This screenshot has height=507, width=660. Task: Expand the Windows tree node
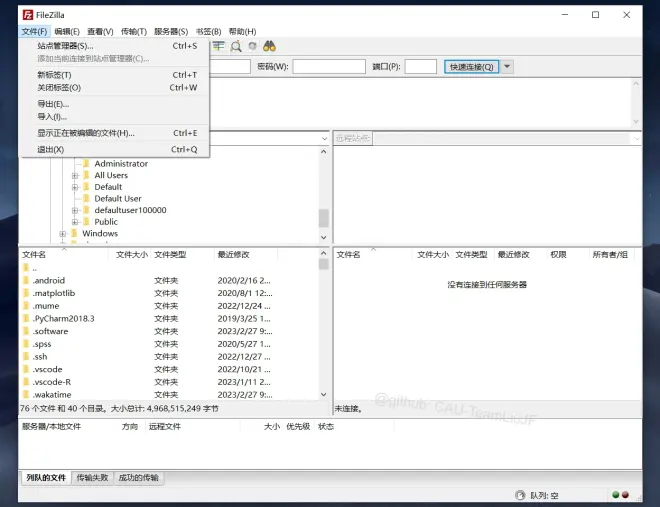(63, 234)
